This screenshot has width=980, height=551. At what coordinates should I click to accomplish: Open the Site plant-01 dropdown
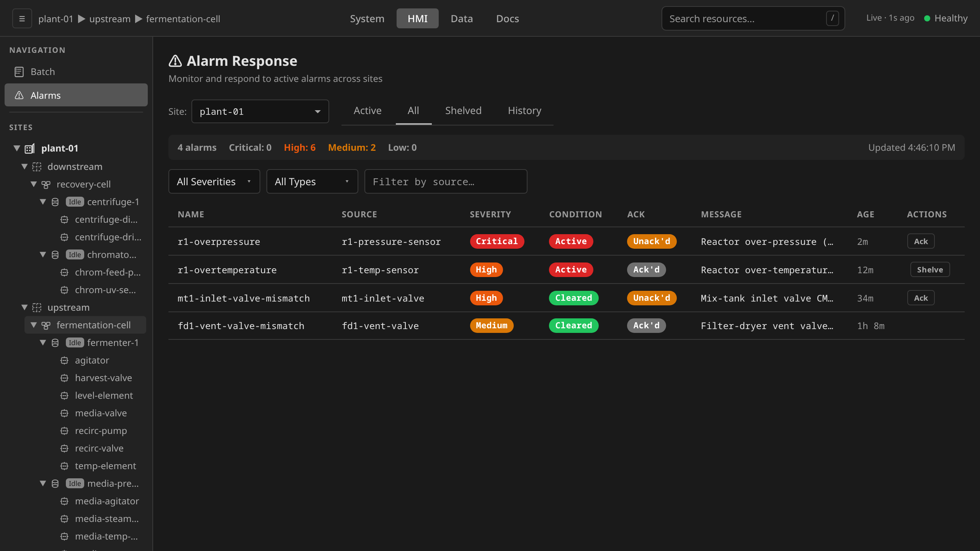tap(260, 111)
